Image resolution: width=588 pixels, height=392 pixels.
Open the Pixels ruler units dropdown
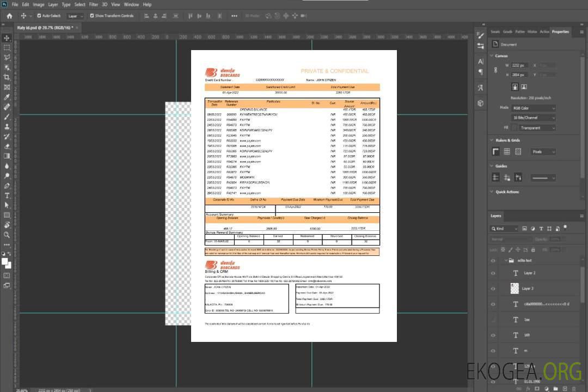click(x=543, y=151)
